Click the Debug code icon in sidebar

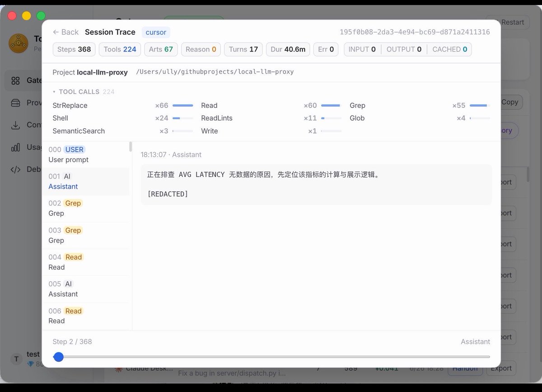point(16,169)
